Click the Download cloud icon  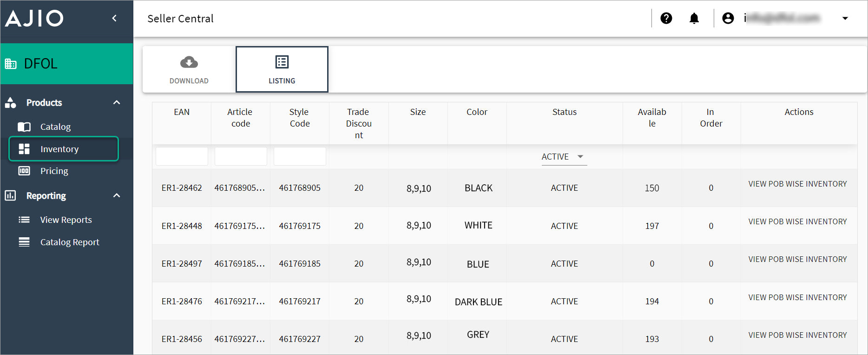click(189, 62)
